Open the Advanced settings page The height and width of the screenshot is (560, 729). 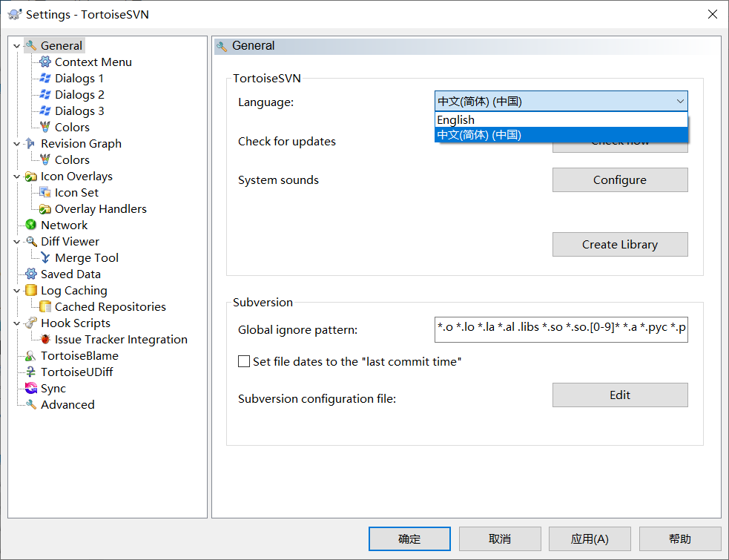tap(67, 405)
